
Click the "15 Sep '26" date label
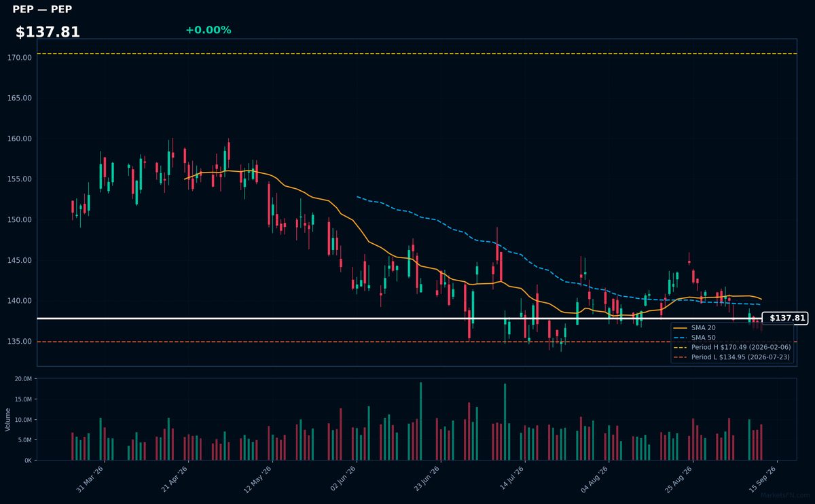[764, 479]
